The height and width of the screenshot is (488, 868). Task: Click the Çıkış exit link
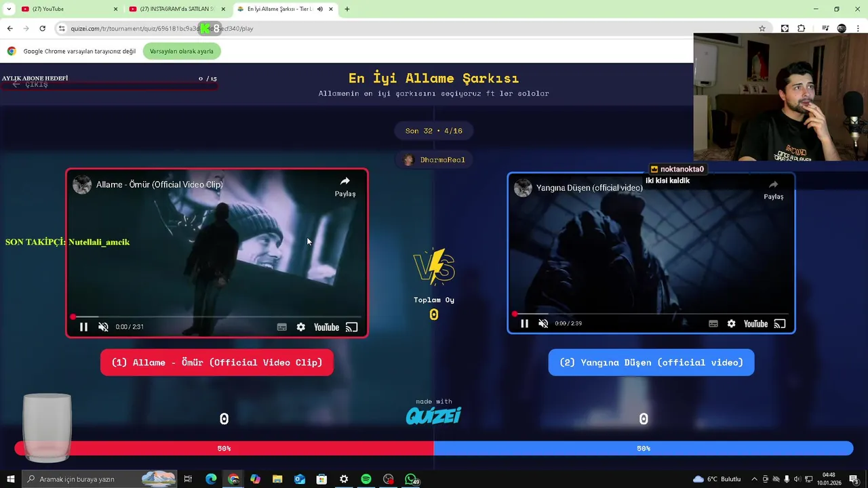[x=31, y=85]
